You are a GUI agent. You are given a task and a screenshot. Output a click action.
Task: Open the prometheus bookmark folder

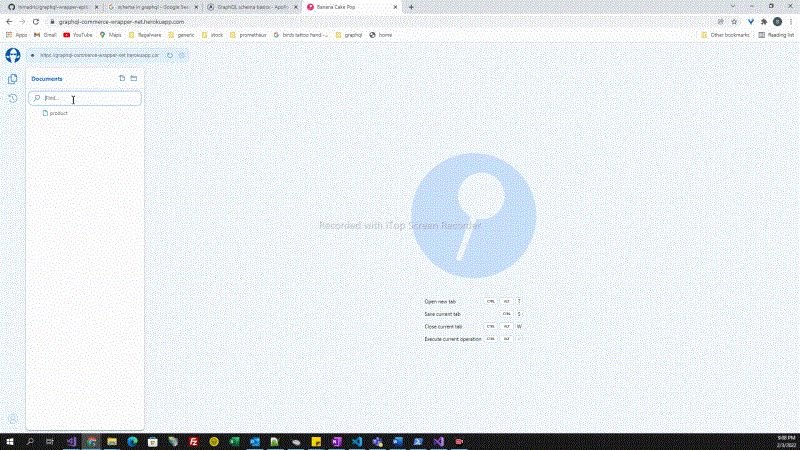255,34
